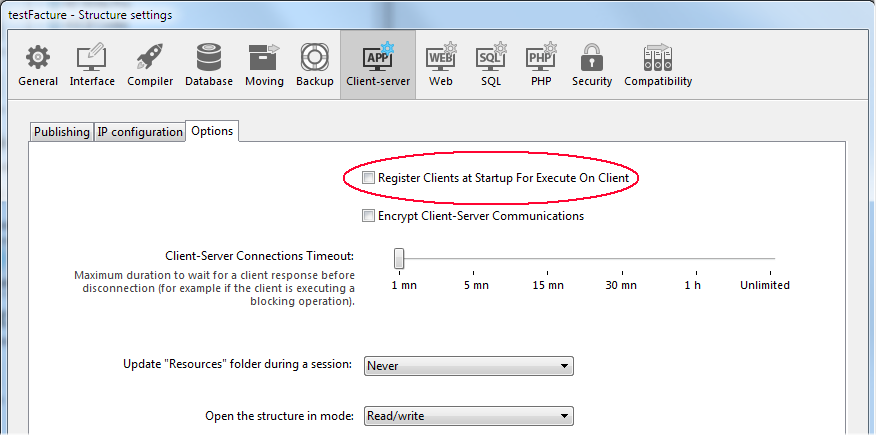Open the Database settings section
Screen dimensions: 876x436
[209, 64]
